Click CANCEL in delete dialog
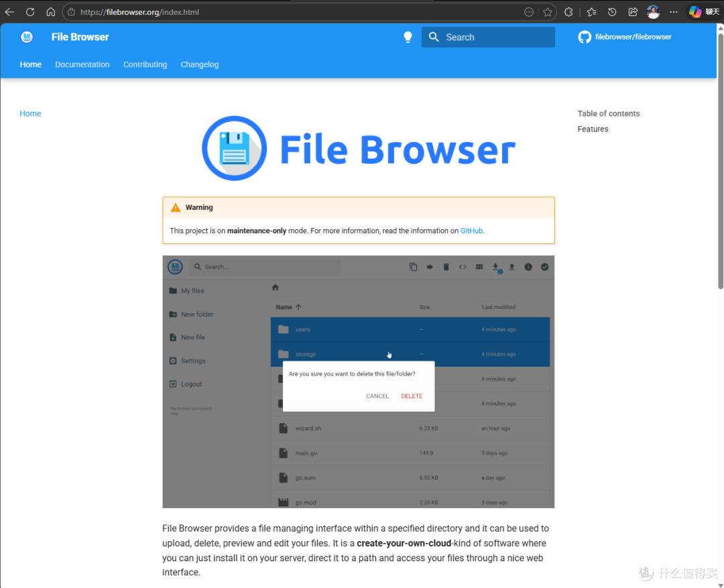This screenshot has height=588, width=724. [x=377, y=396]
